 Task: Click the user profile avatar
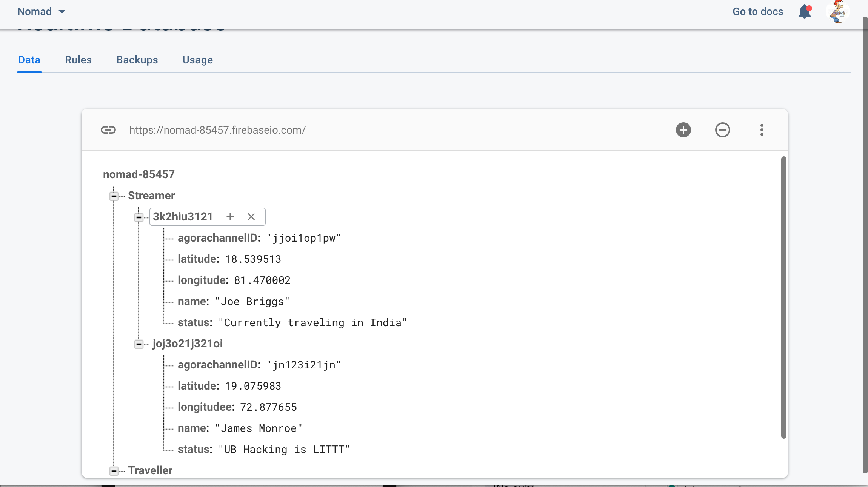tap(837, 12)
